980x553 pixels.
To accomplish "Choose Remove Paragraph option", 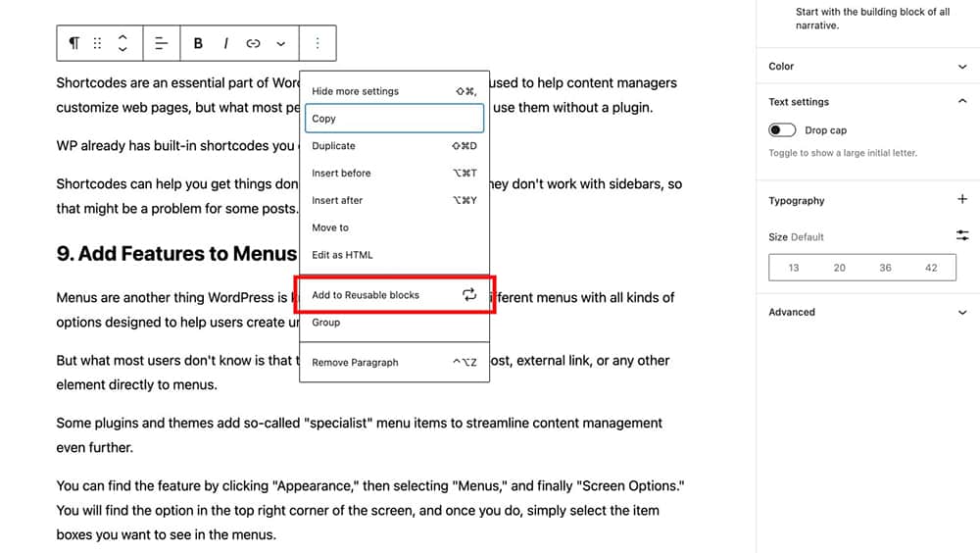I will (394, 362).
